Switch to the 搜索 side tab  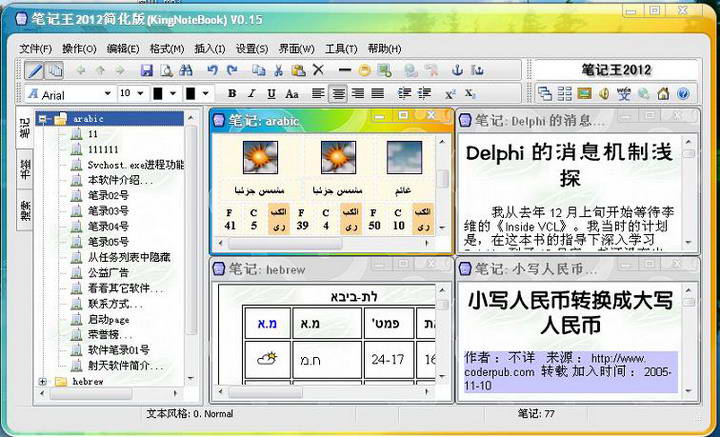[25, 210]
